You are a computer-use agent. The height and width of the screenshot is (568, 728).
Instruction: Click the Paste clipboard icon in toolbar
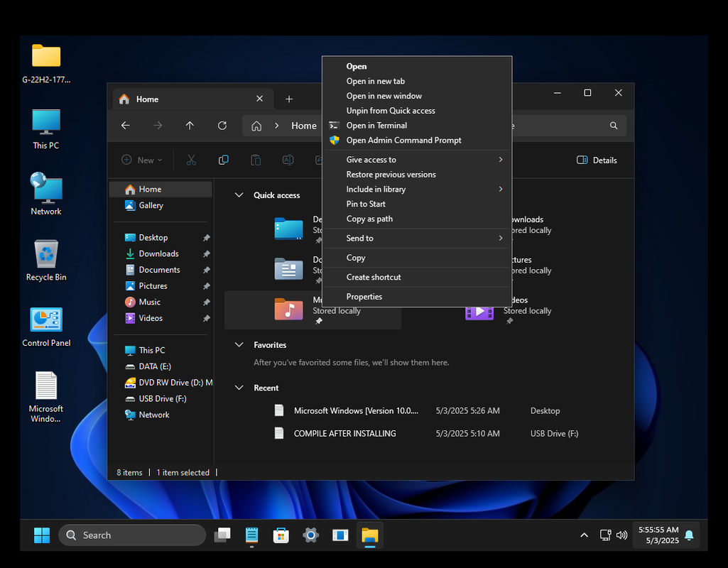pyautogui.click(x=256, y=160)
